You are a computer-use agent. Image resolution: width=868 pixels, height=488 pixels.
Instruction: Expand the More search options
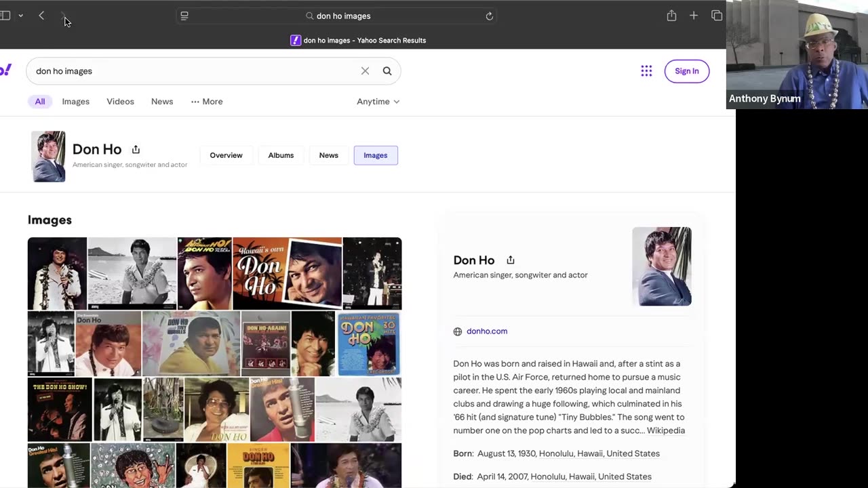click(x=207, y=102)
